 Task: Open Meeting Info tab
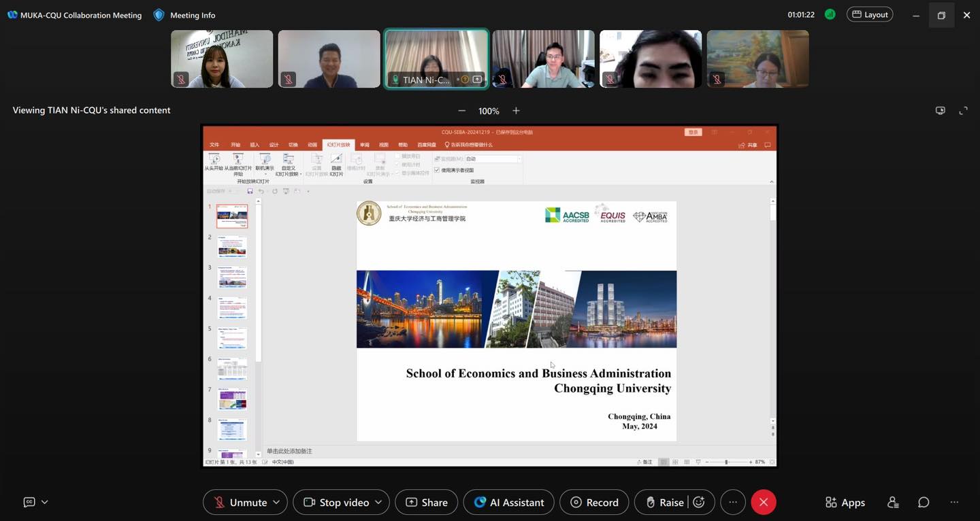coord(184,15)
